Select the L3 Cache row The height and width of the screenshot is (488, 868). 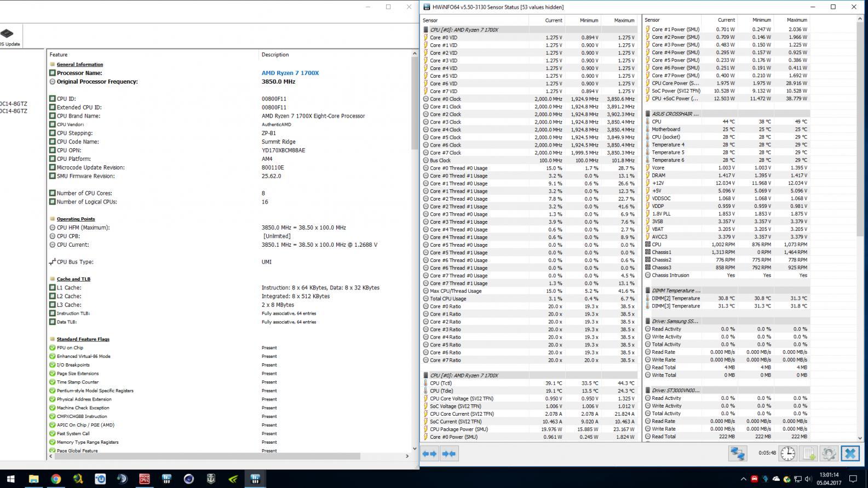coord(229,305)
